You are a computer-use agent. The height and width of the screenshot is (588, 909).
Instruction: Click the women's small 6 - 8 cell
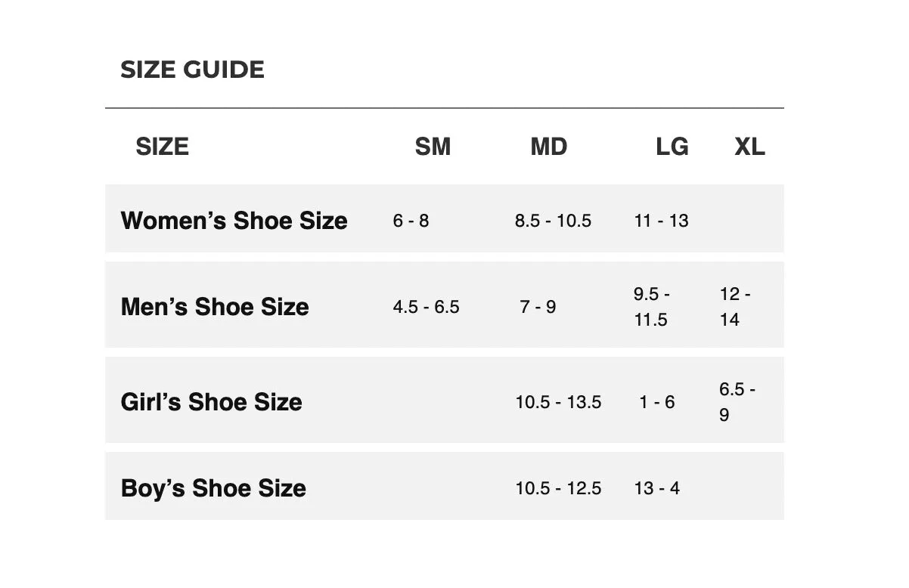tap(411, 221)
